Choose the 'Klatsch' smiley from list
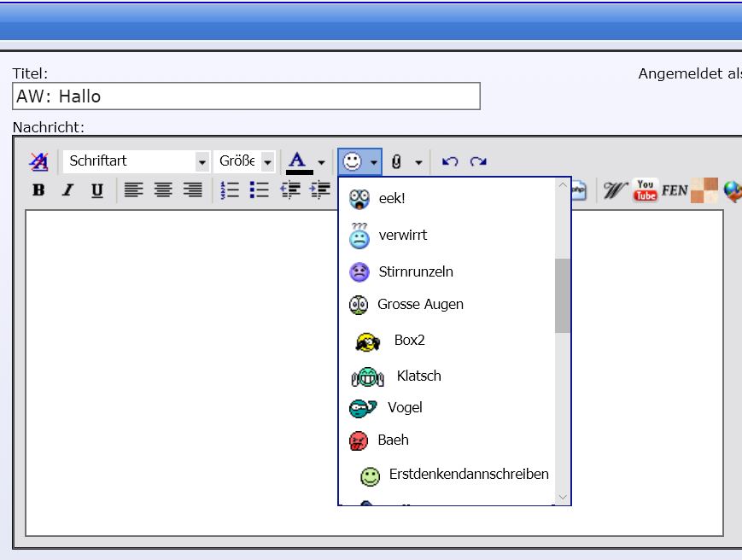Viewport: 742px width, 560px height. tap(418, 376)
